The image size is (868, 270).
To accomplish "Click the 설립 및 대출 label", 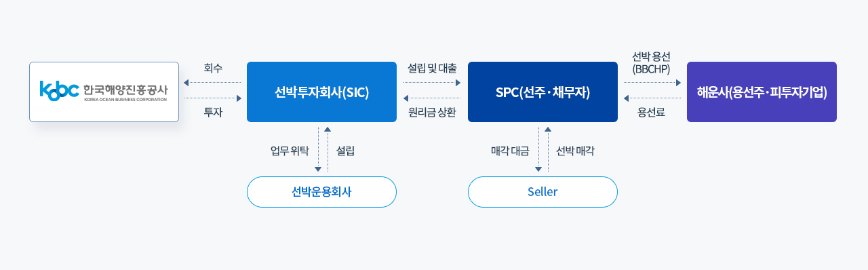I will pyautogui.click(x=432, y=68).
